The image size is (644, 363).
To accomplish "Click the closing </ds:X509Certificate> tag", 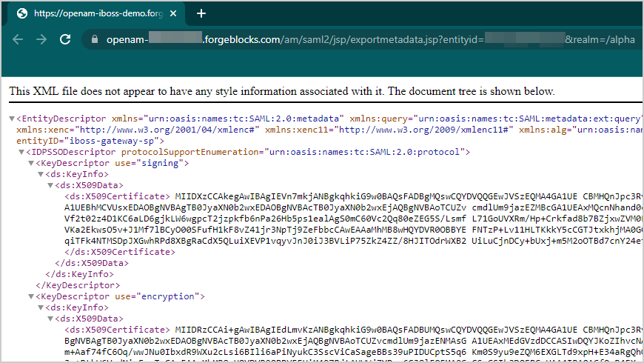I will point(120,252).
